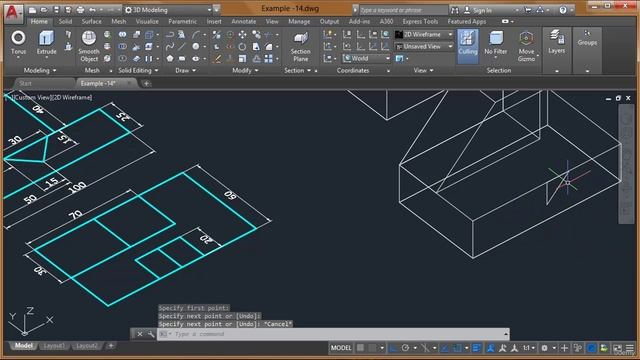The height and width of the screenshot is (360, 640).
Task: Select the Spline draw tool
Action: click(170, 47)
